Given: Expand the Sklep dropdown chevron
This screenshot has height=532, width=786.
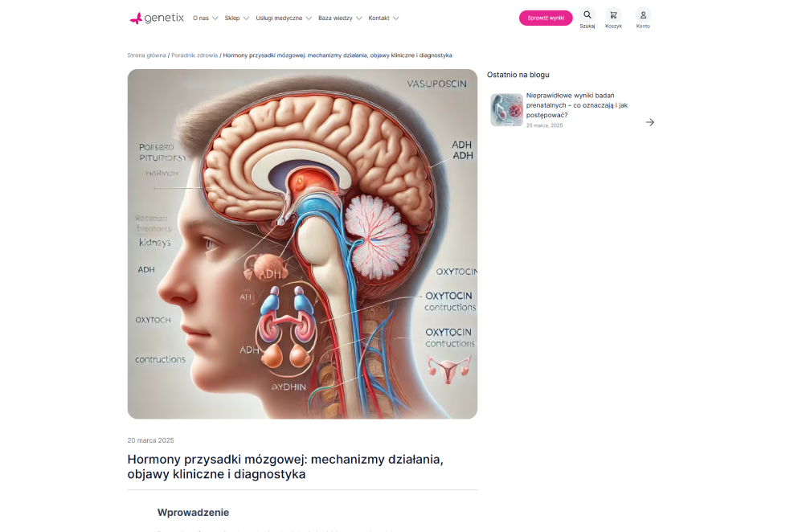Looking at the screenshot, I should [246, 18].
